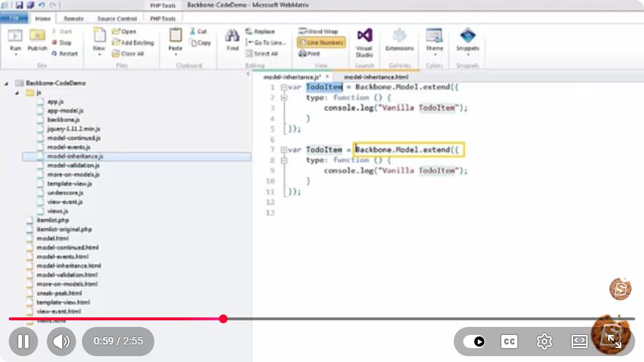Open the Theme colors menu

point(434,42)
